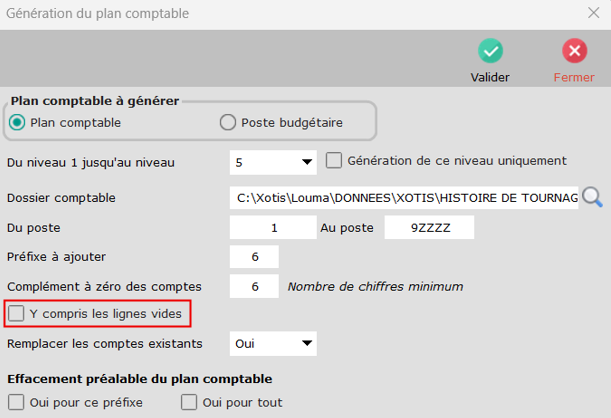This screenshot has width=611, height=418.
Task: Click the Dossier comptable path field
Action: point(404,198)
